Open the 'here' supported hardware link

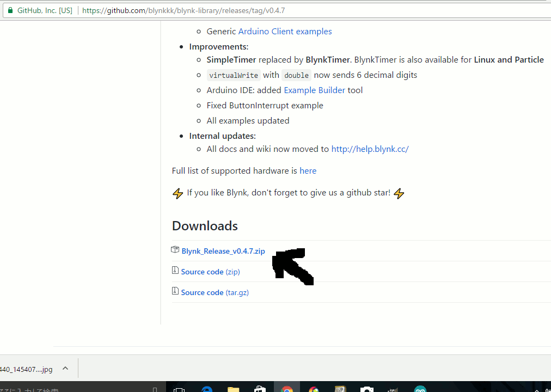[308, 171]
